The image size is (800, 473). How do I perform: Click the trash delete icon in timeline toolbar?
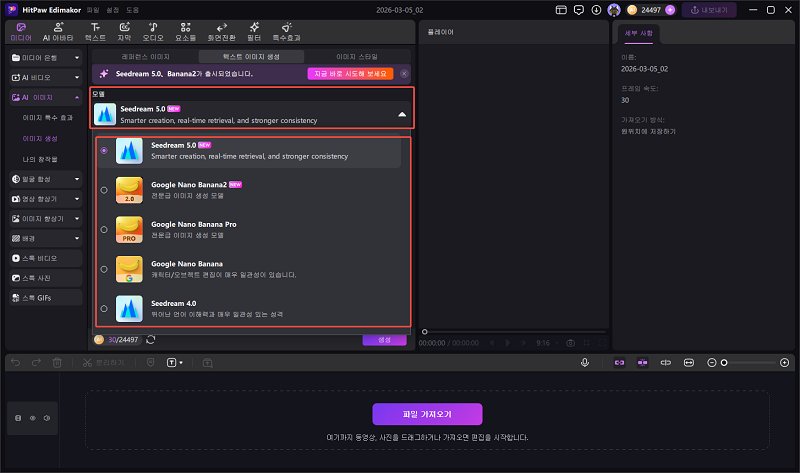click(x=57, y=363)
